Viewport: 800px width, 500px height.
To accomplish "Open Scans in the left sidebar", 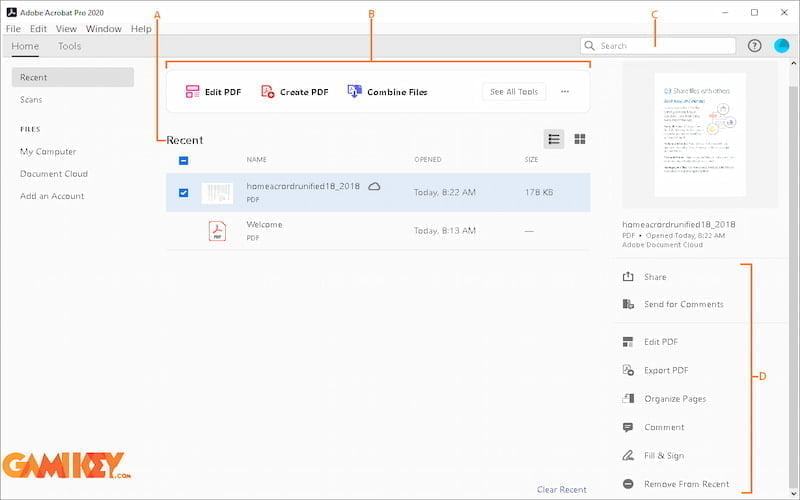I will [31, 100].
